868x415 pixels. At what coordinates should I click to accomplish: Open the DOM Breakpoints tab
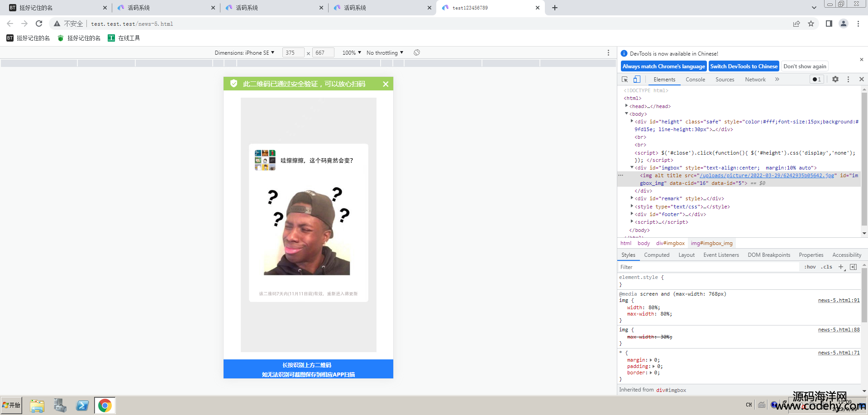pos(769,255)
